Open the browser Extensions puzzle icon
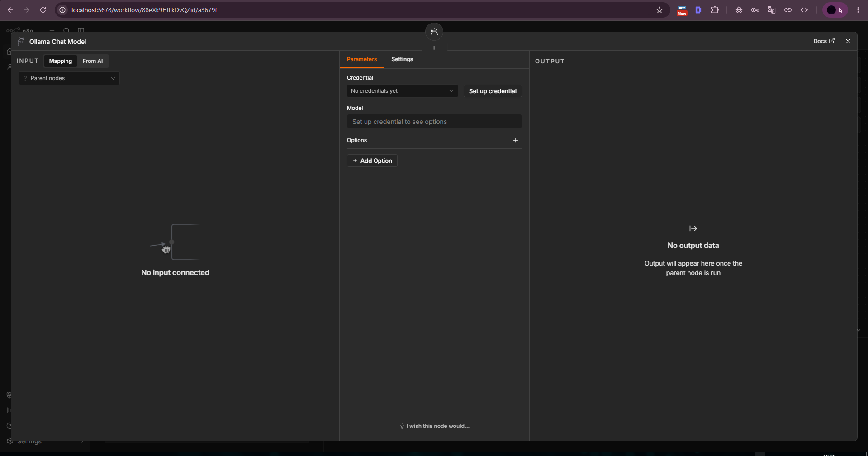Image resolution: width=868 pixels, height=456 pixels. point(715,10)
